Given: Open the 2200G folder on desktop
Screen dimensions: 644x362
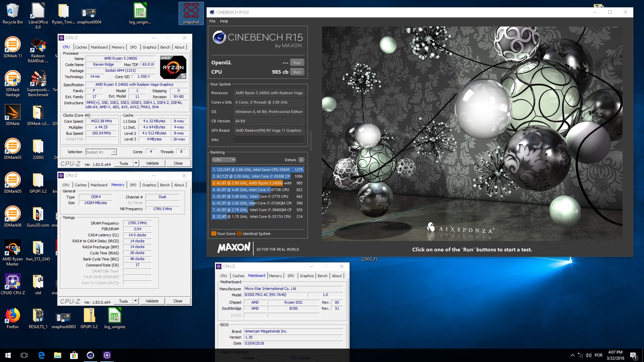Looking at the screenshot, I should 38,149.
